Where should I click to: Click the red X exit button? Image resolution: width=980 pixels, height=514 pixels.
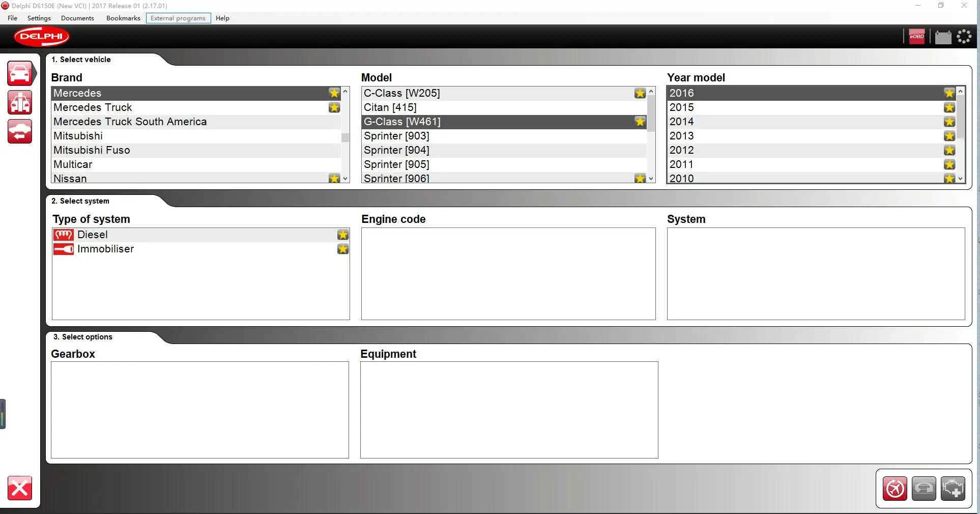click(20, 489)
